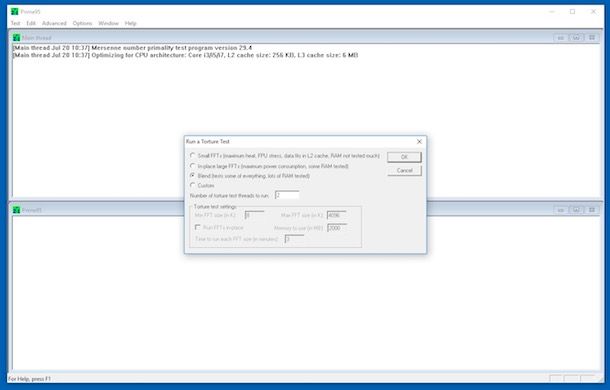Minimize the Main thread child window
The image size is (610, 390).
click(x=561, y=38)
